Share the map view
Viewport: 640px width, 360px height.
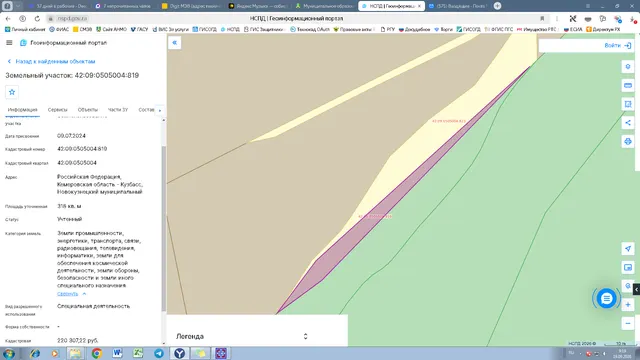[x=628, y=123]
